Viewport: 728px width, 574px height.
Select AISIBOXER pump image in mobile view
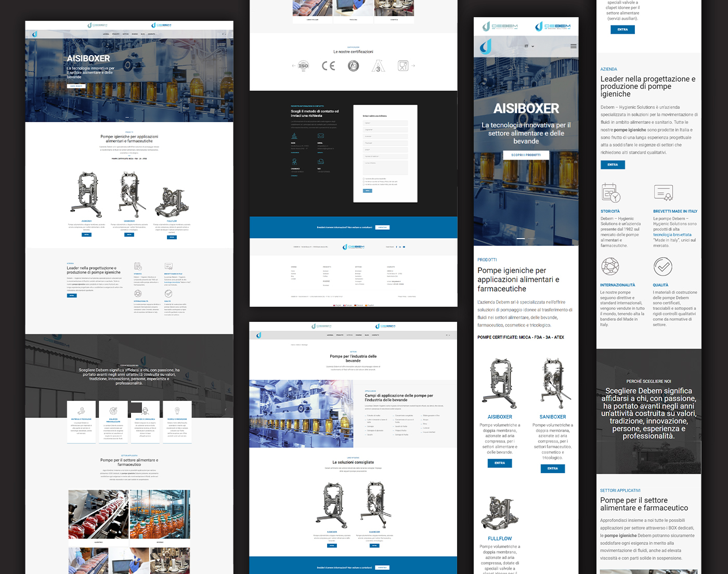click(500, 384)
